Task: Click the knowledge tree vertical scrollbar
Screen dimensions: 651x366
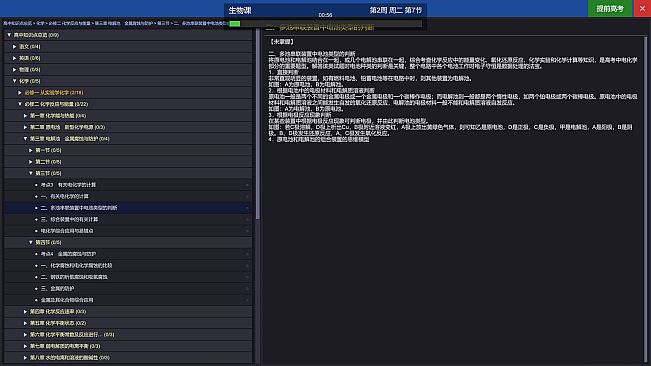Action: (257, 124)
